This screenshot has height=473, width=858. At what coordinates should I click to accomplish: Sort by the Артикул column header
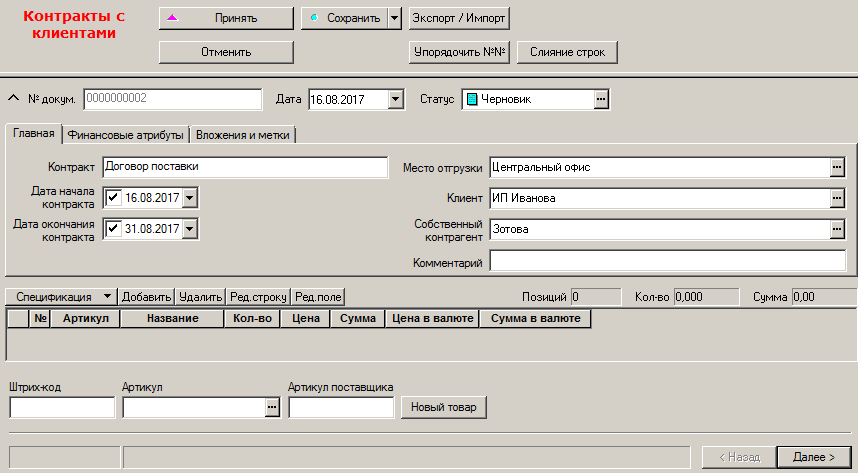pyautogui.click(x=85, y=318)
